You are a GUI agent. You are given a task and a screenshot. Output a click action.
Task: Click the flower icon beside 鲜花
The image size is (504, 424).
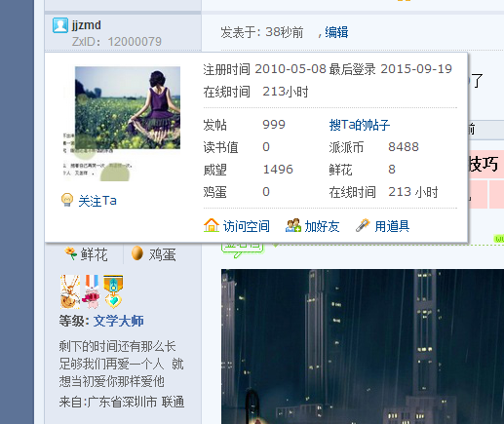[70, 253]
